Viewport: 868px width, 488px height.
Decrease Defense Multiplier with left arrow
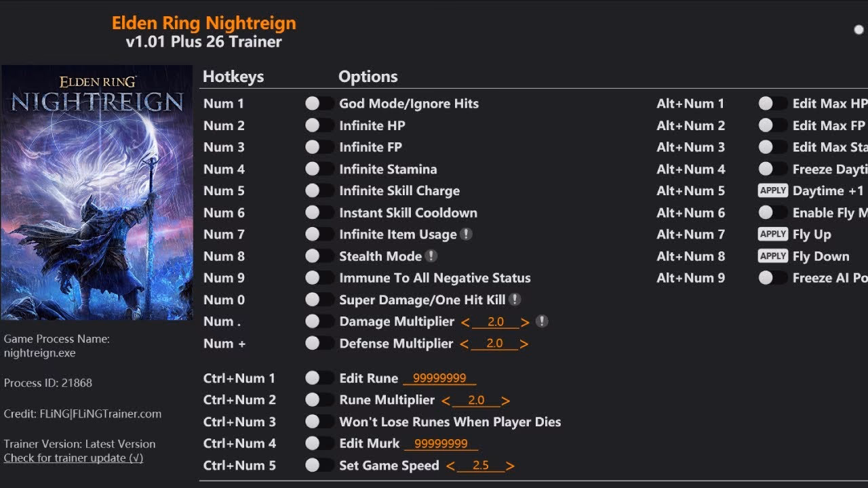pyautogui.click(x=464, y=344)
